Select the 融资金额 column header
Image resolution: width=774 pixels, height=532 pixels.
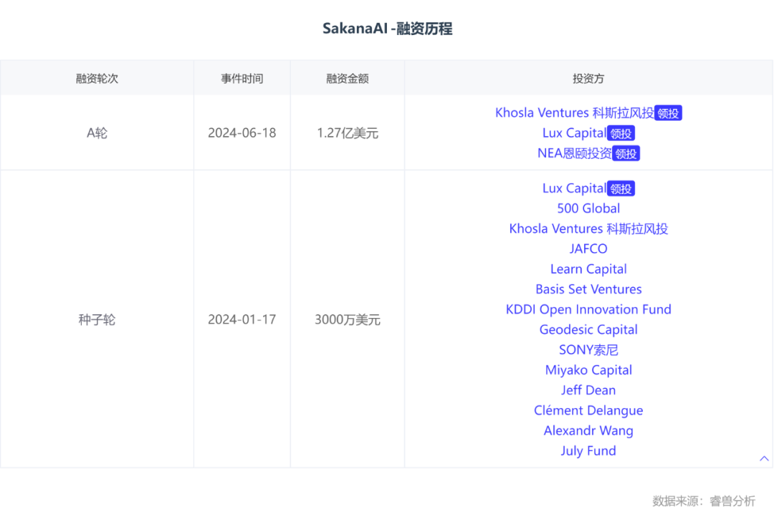(348, 78)
